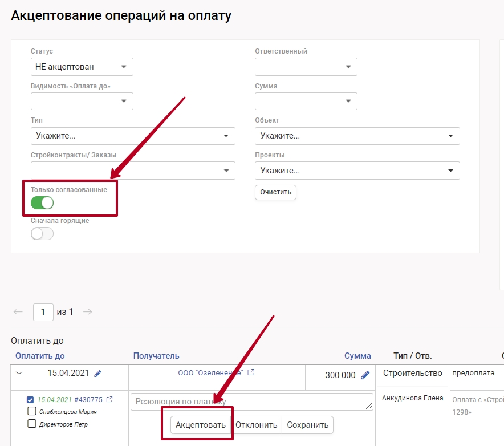The image size is (504, 446).
Task: Open external link icon beside #430775
Action: pyautogui.click(x=109, y=399)
